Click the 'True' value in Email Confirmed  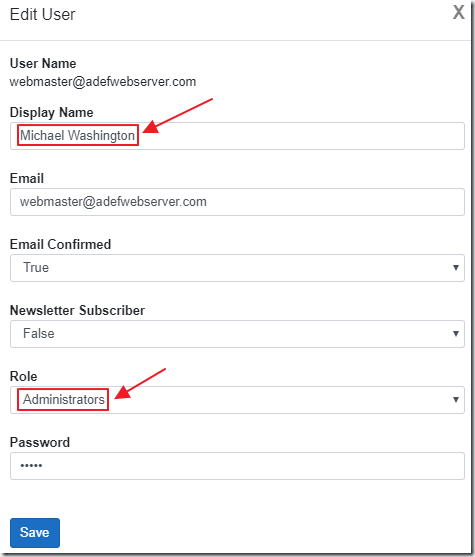pyautogui.click(x=36, y=267)
